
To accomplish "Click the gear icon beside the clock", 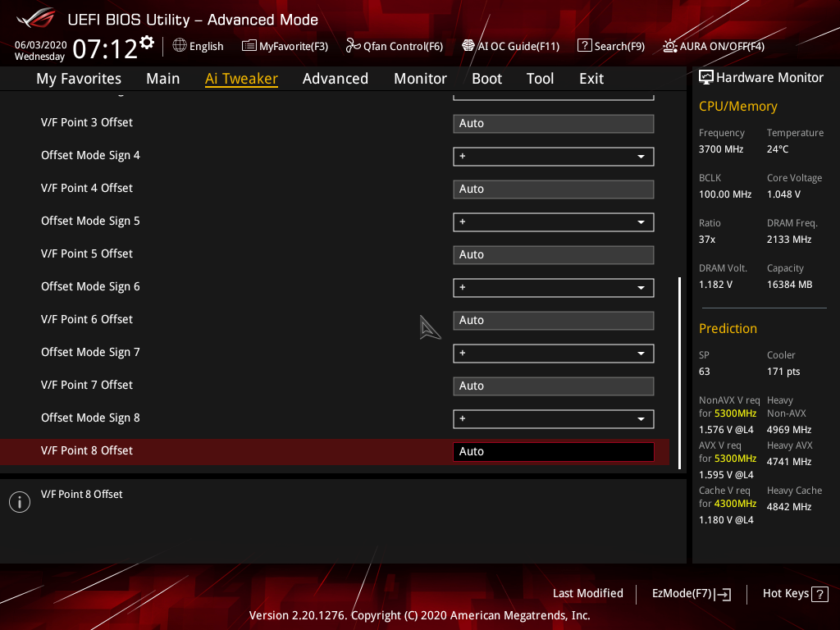I will [146, 40].
